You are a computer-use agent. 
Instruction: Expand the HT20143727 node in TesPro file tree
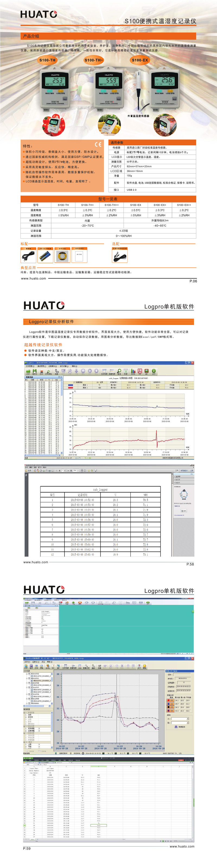pyautogui.click(x=27, y=688)
